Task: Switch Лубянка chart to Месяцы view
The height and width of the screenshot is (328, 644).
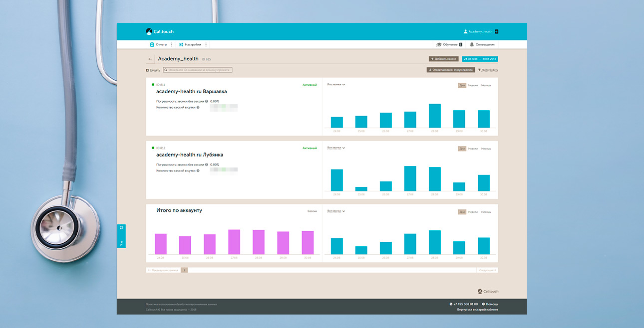Action: [486, 149]
